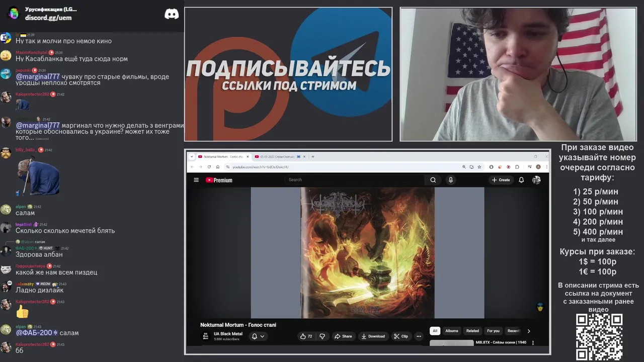Click video title 'Nokturnal Mortum - Голос сталі'
Image resolution: width=644 pixels, height=362 pixels.
click(238, 325)
